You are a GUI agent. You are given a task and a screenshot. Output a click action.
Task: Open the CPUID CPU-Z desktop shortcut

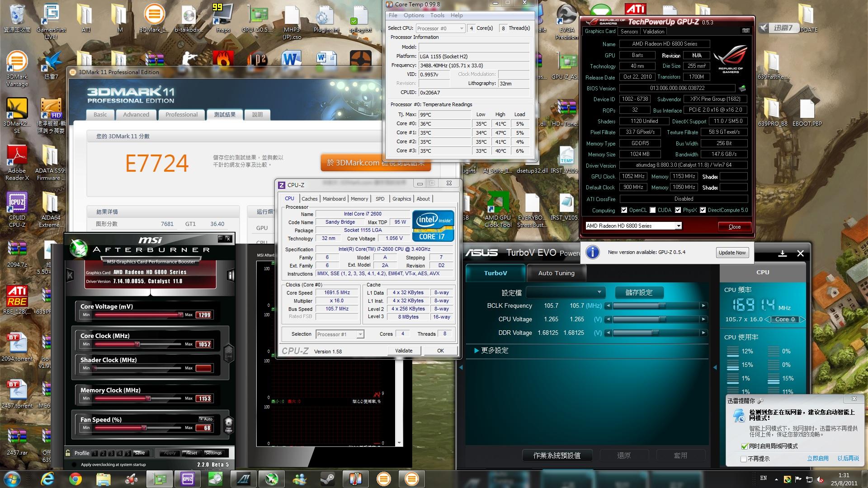17,209
